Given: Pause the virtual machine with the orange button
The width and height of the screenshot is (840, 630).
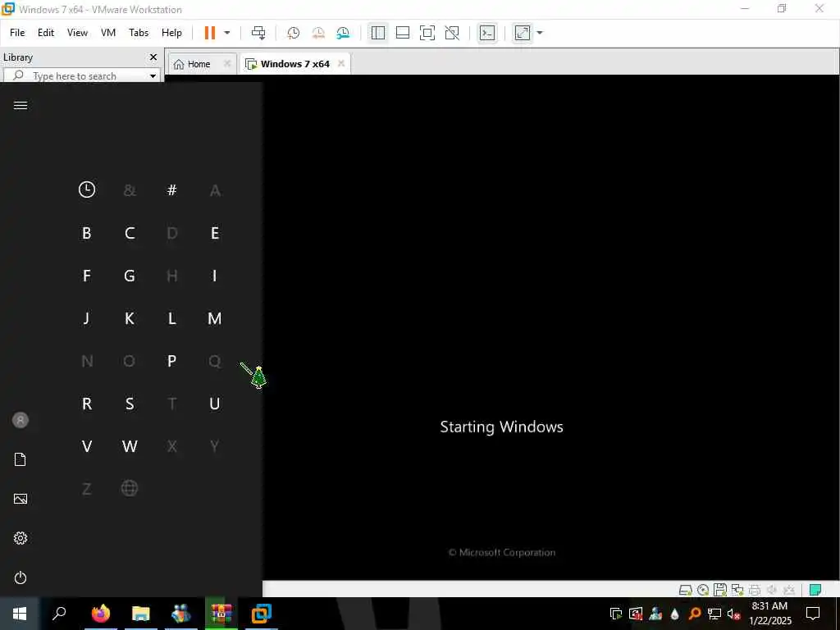Looking at the screenshot, I should pos(209,33).
